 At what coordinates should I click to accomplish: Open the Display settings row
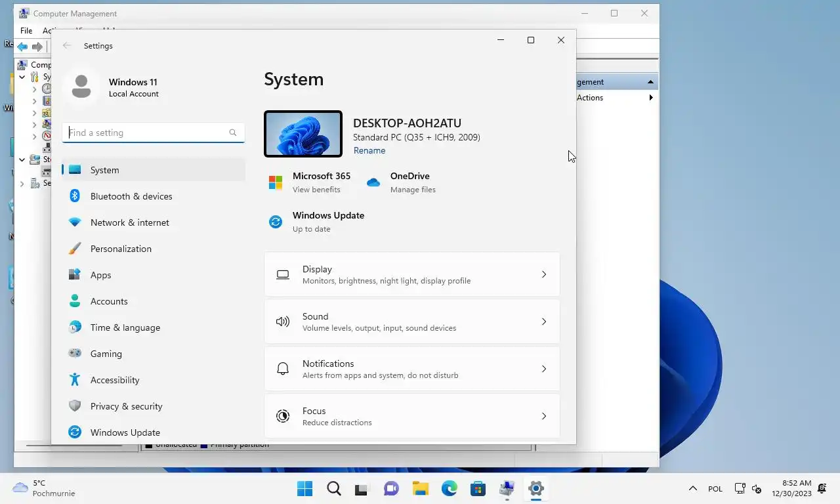tap(412, 274)
